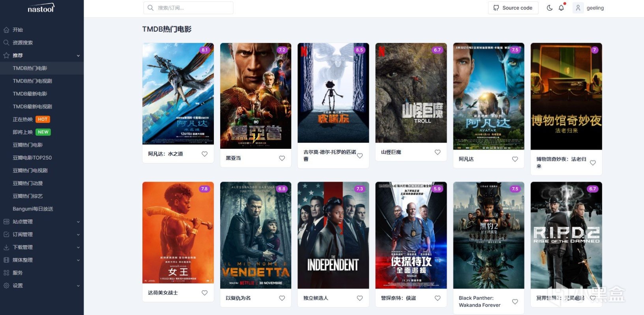
Task: Click the 站点管理 sidebar icon
Action: click(x=6, y=222)
